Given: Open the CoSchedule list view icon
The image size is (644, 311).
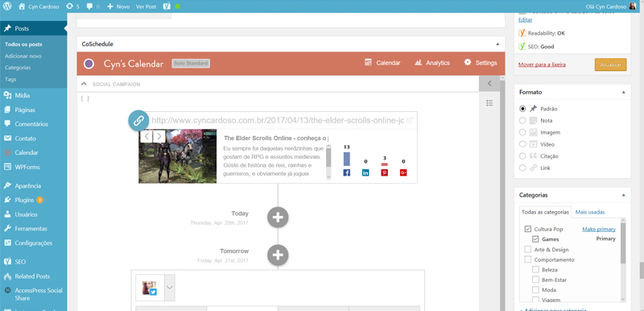Looking at the screenshot, I should pyautogui.click(x=489, y=102).
